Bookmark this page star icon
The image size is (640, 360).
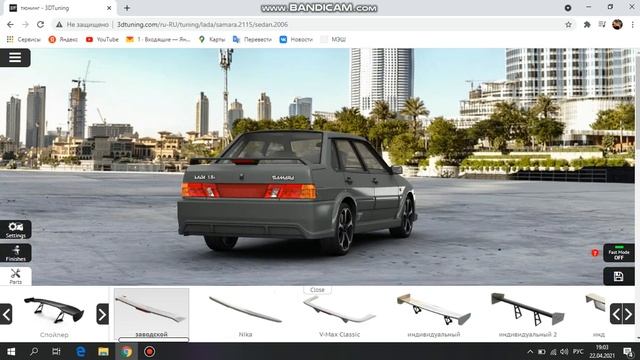(x=568, y=24)
